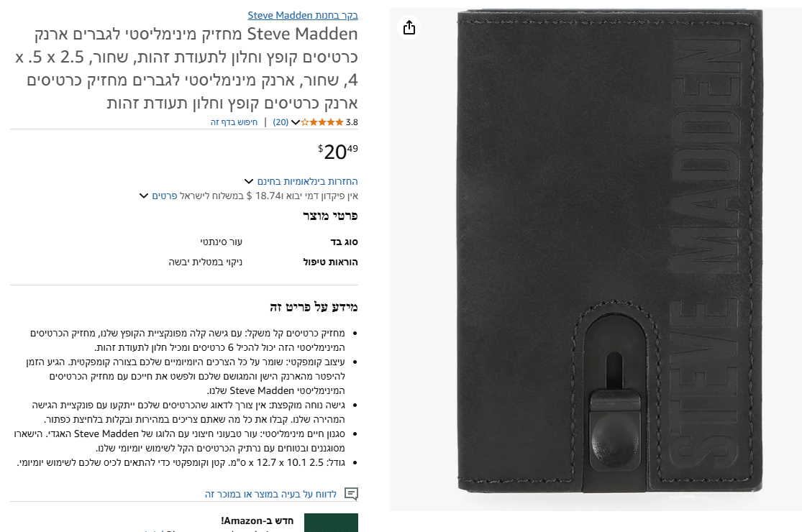Screen dimensions: 802x532
Task: Click the orange star rating icons
Action: point(322,122)
